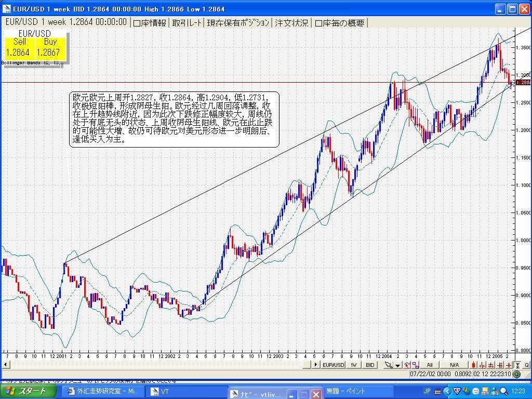The width and height of the screenshot is (532, 399).
Task: Click the horizontal expand chart icon
Action: (490, 365)
